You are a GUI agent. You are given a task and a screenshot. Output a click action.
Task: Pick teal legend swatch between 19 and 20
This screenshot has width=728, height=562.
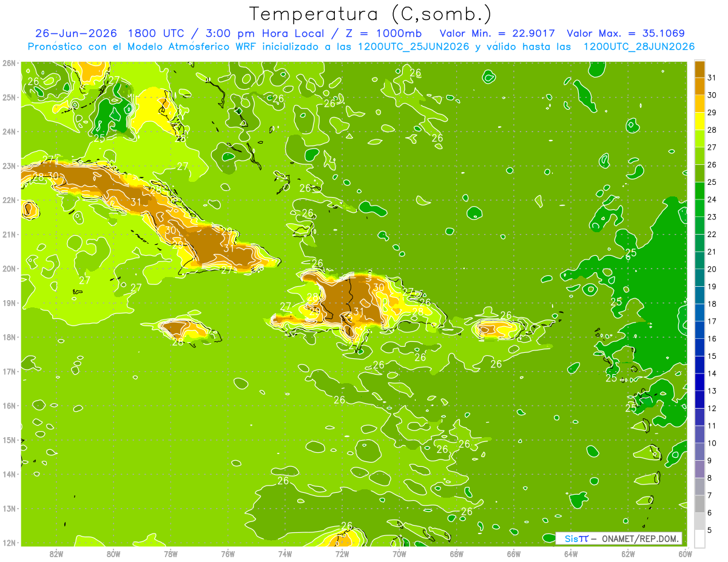click(699, 278)
